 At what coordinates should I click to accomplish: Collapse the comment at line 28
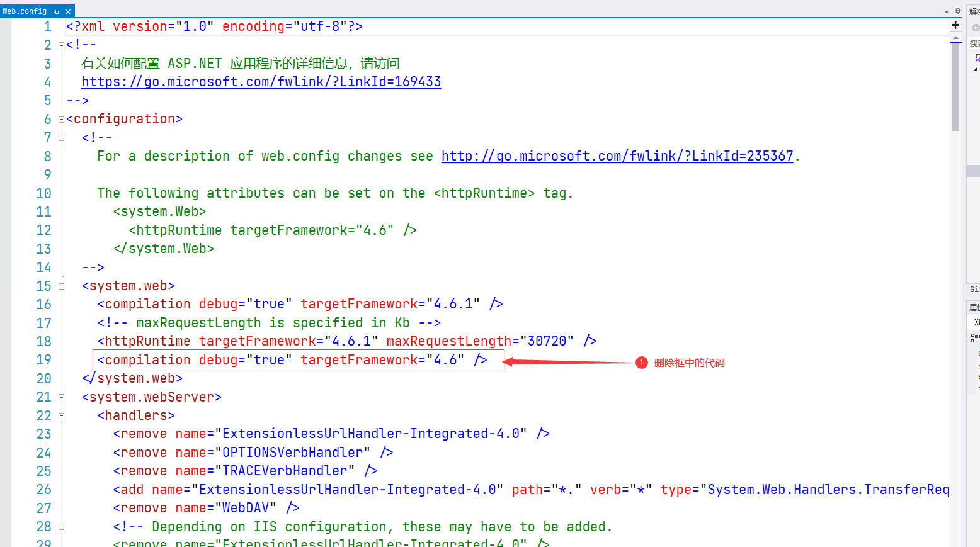tap(61, 527)
